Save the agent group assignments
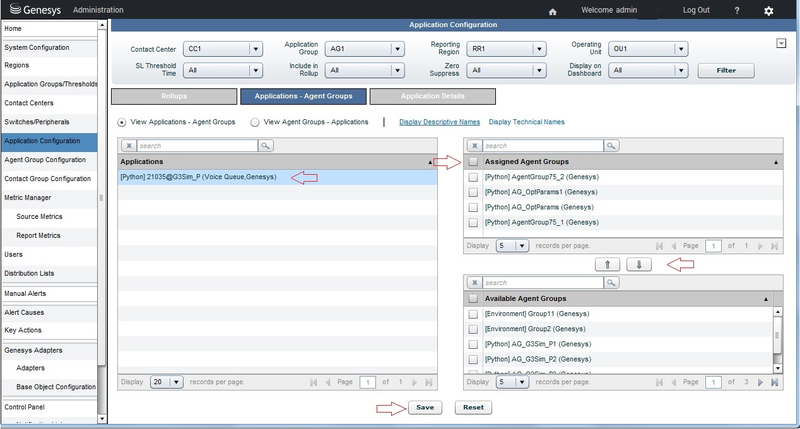800x429 pixels. click(424, 408)
